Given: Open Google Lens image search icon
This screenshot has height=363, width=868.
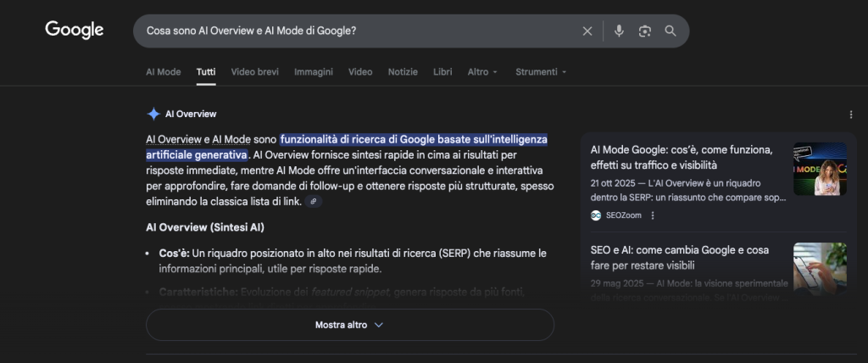Looking at the screenshot, I should (x=644, y=31).
